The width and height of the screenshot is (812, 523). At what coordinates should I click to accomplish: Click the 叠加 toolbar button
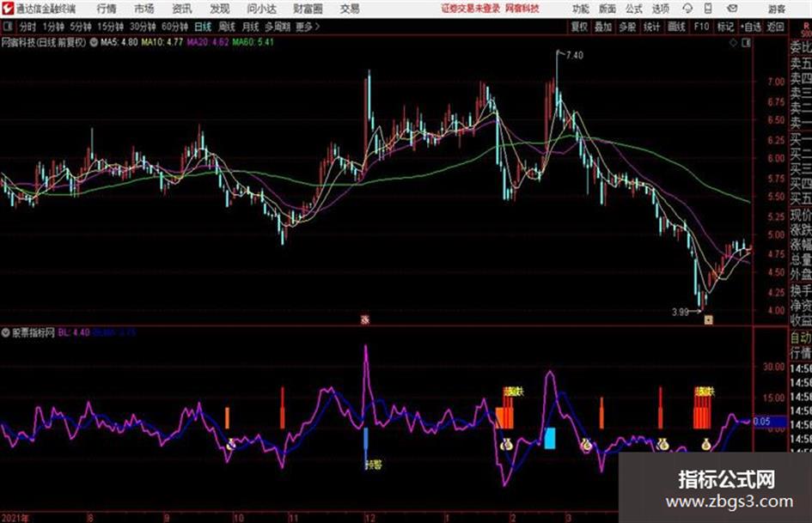pos(603,27)
